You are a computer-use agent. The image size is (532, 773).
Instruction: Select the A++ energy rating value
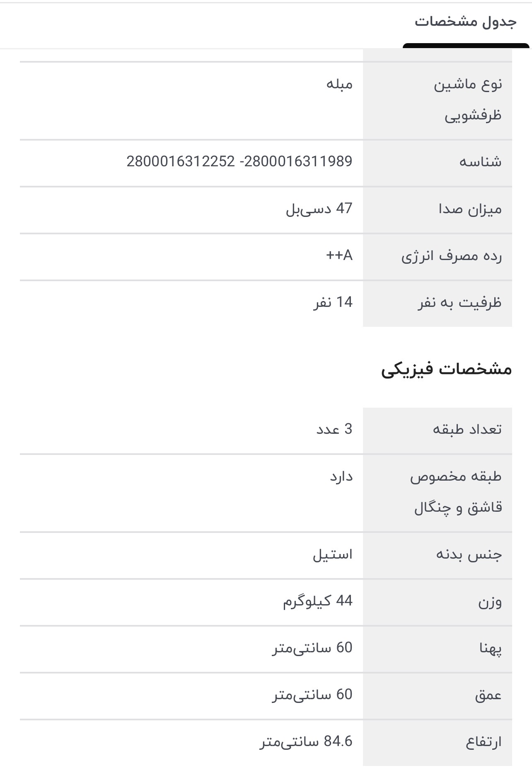[339, 255]
